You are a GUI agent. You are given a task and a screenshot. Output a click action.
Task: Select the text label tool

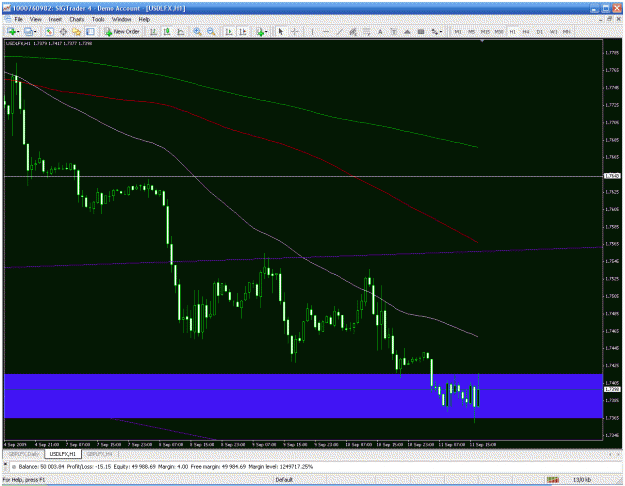(394, 31)
